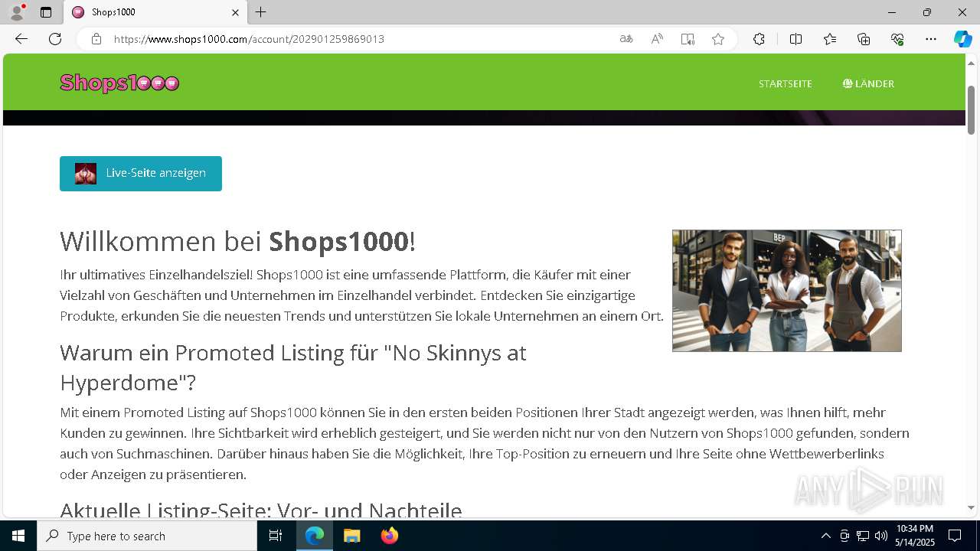This screenshot has height=551, width=980.
Task: Open the taskbar clock and date
Action: pos(914,536)
